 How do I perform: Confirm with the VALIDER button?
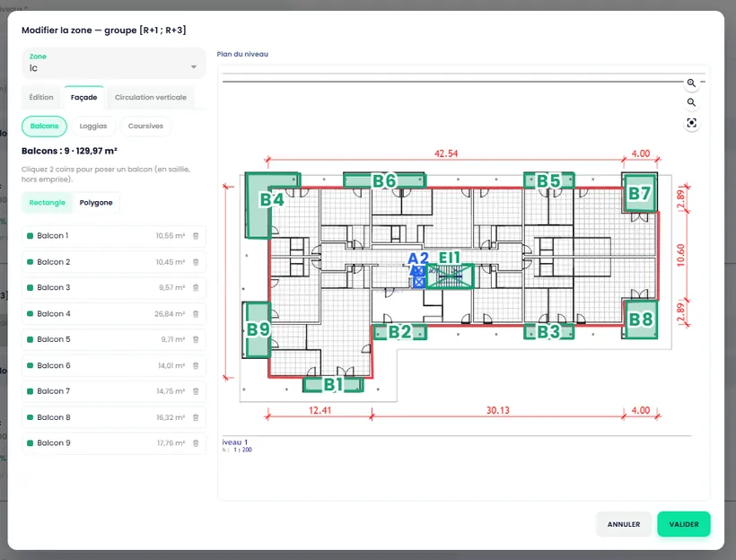click(x=684, y=524)
